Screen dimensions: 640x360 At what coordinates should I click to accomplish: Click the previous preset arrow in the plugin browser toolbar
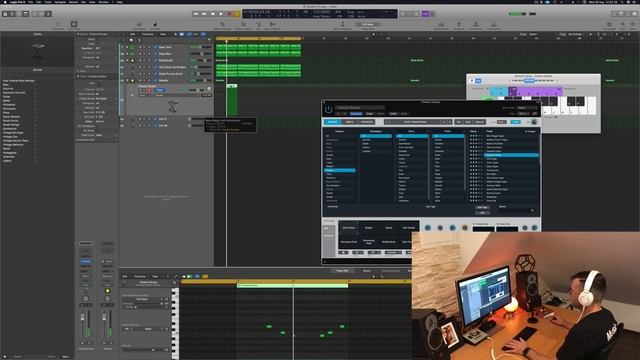[x=444, y=122]
